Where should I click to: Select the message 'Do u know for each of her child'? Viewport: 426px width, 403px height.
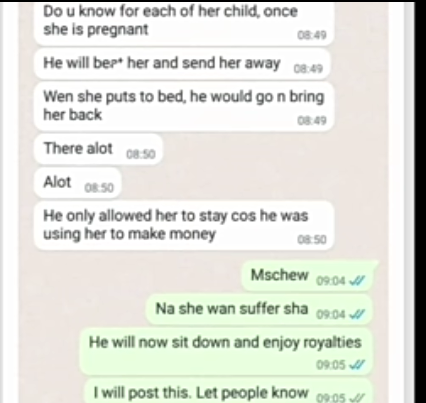(x=184, y=24)
